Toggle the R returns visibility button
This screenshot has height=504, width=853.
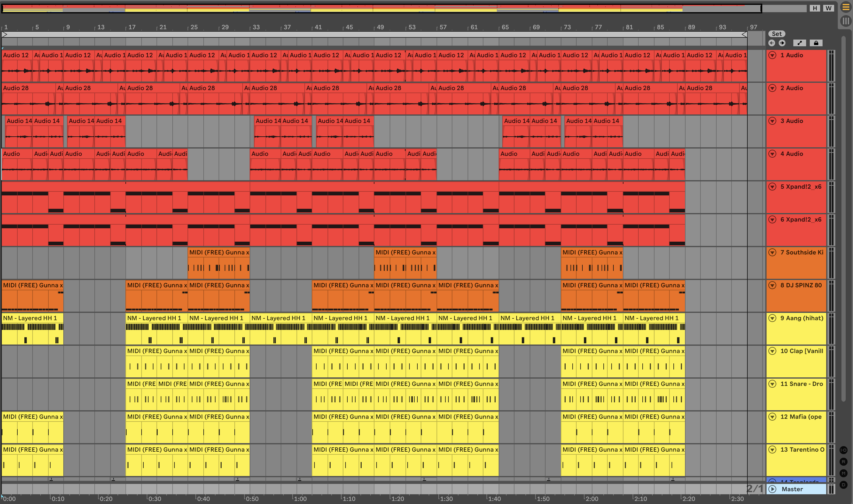[844, 462]
